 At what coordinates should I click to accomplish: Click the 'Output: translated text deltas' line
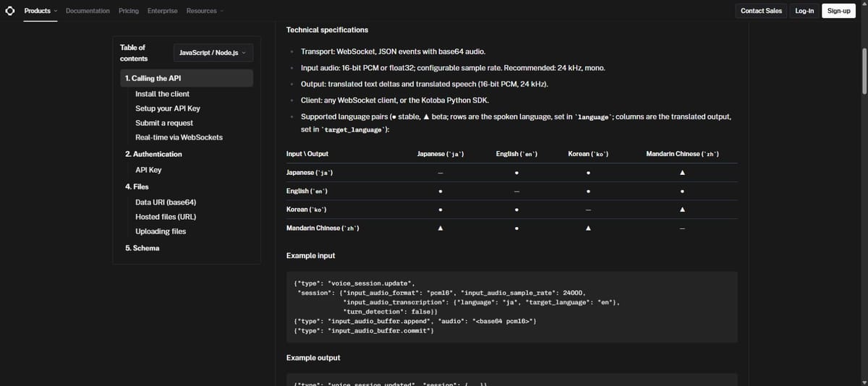click(x=425, y=85)
